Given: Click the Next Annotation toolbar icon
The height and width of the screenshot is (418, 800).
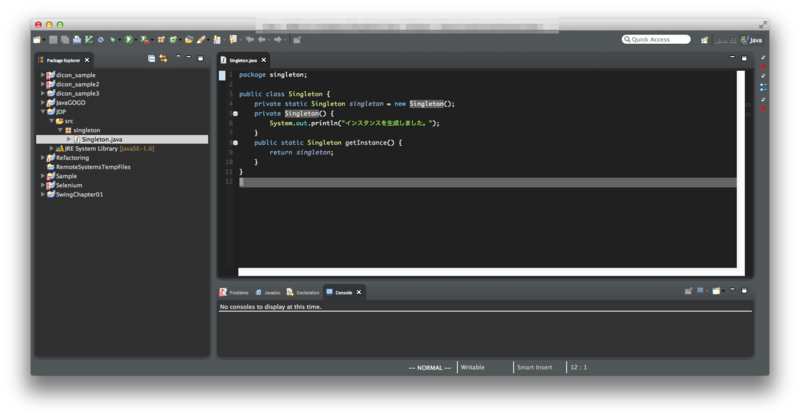Looking at the screenshot, I should click(216, 39).
